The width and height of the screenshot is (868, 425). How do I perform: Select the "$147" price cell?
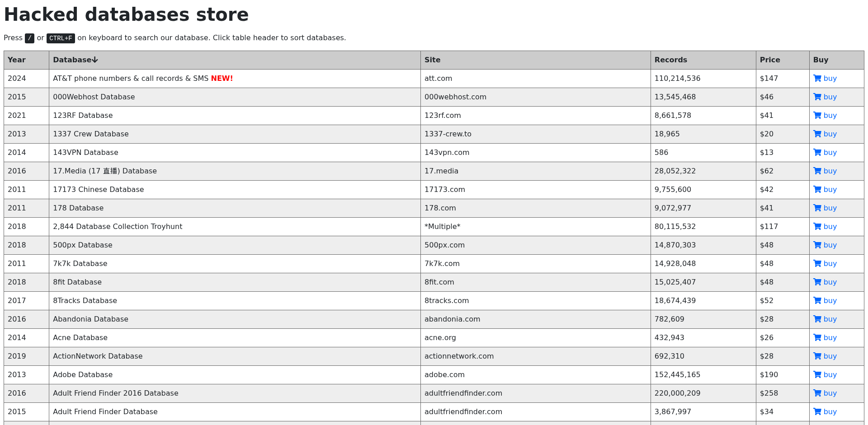click(x=783, y=79)
